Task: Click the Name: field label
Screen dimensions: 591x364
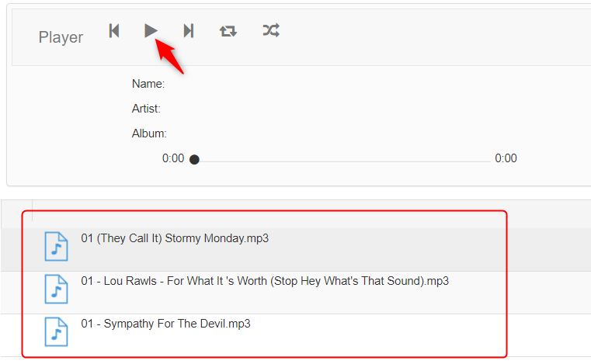Action: click(148, 84)
